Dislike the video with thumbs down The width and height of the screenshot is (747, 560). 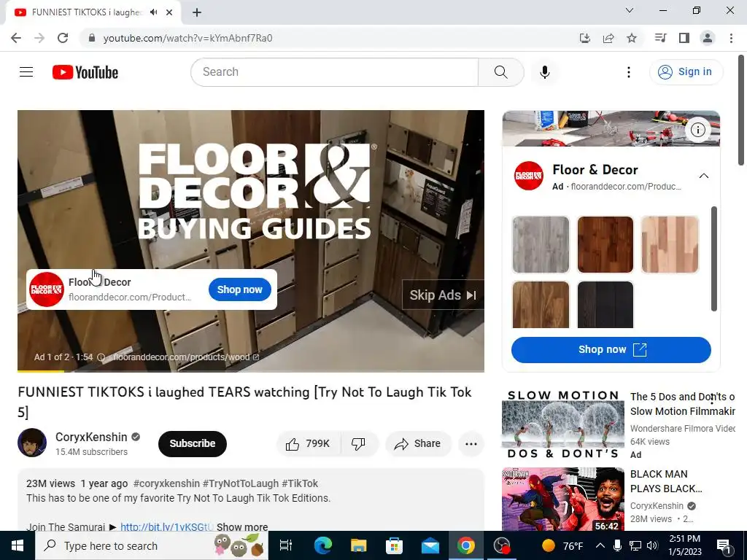pos(359,444)
